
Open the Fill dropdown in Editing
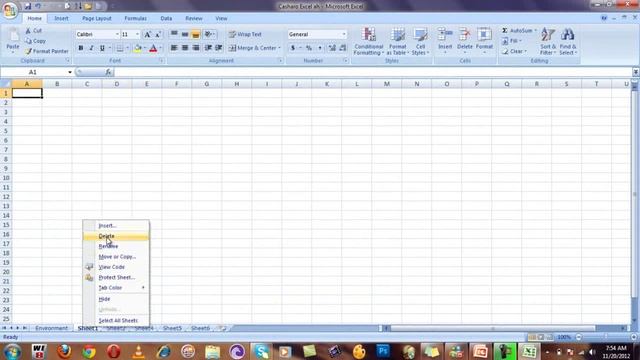(512, 41)
